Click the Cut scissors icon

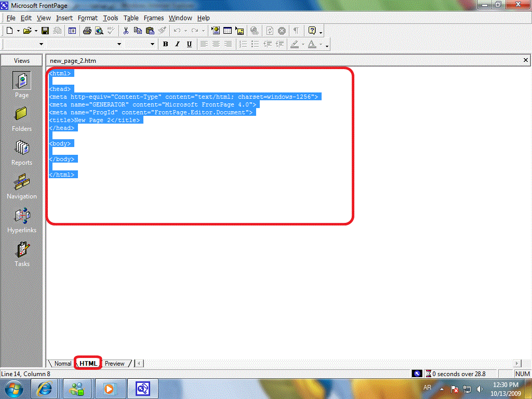click(126, 31)
